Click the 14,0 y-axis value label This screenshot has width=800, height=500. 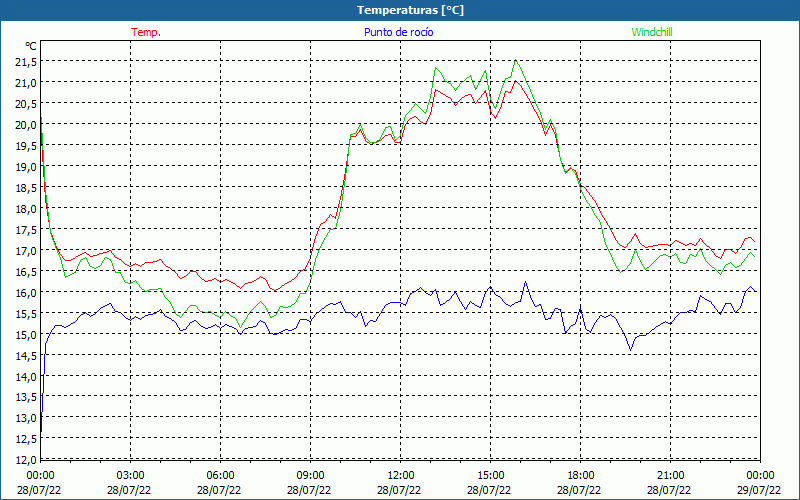click(26, 377)
